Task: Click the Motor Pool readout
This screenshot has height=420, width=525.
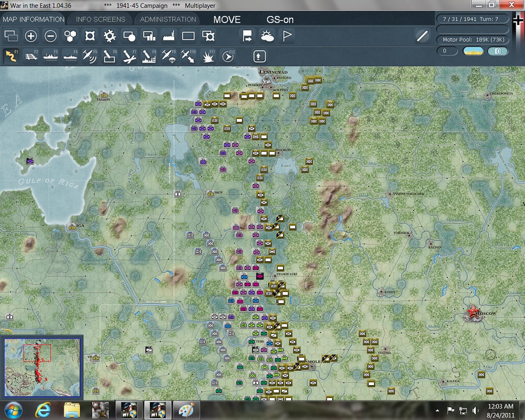Action: click(x=472, y=39)
